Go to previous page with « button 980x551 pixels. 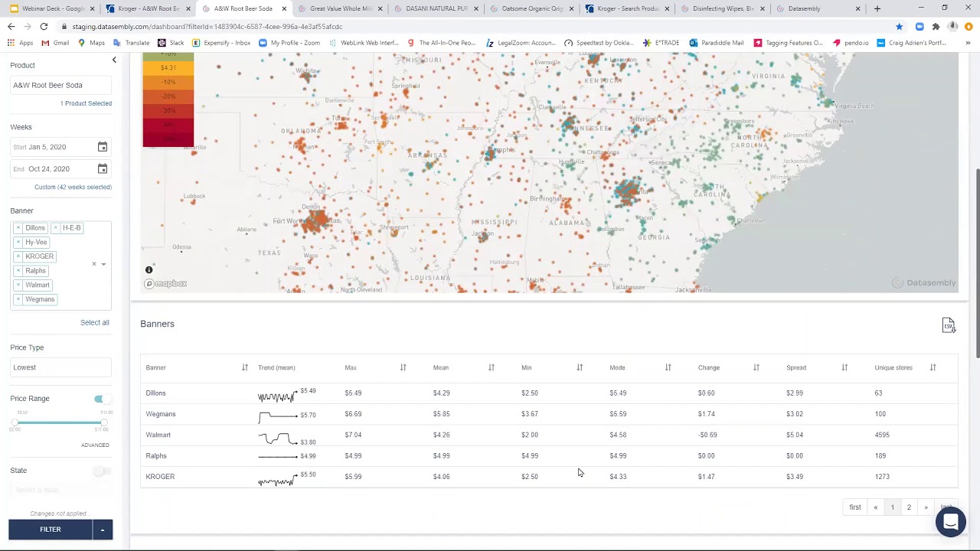click(x=875, y=507)
